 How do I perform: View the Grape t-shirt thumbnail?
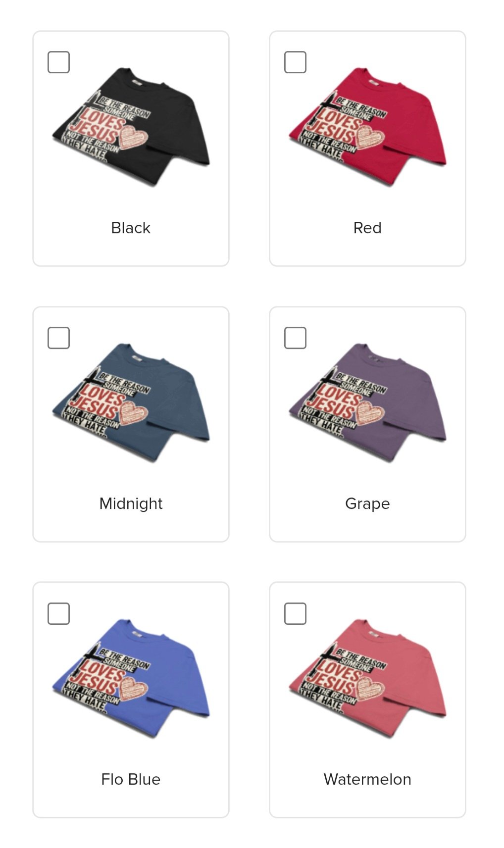[368, 403]
